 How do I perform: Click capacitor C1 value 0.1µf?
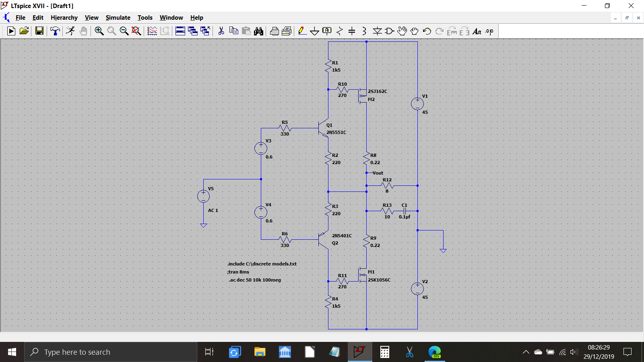405,217
